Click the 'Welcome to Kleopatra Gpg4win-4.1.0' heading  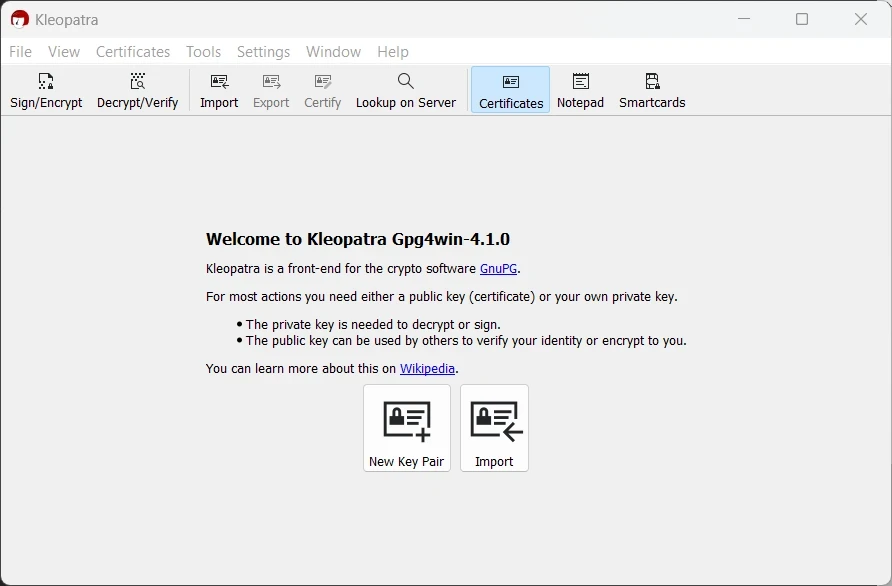(x=358, y=239)
